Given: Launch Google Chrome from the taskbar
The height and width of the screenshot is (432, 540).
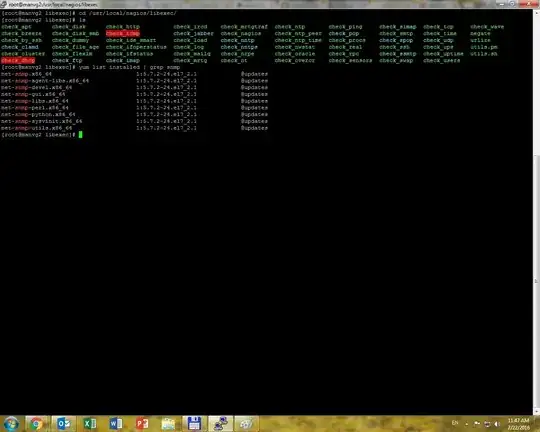Looking at the screenshot, I should coord(36,424).
